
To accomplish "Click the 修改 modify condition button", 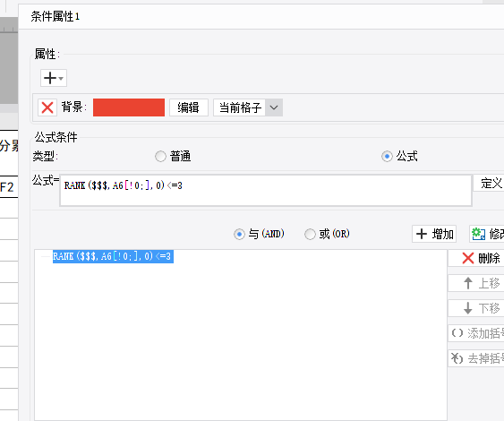I will [x=487, y=234].
